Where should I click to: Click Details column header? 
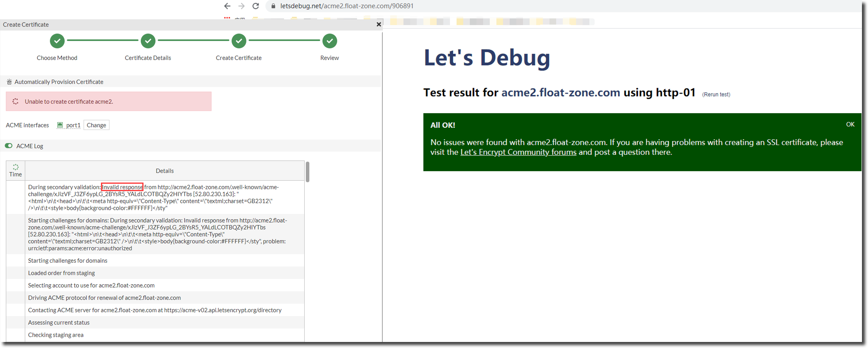pyautogui.click(x=165, y=171)
